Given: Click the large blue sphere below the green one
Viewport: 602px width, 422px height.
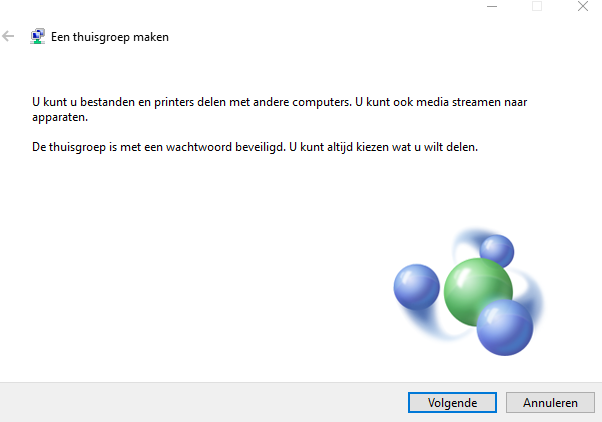Looking at the screenshot, I should click(505, 328).
